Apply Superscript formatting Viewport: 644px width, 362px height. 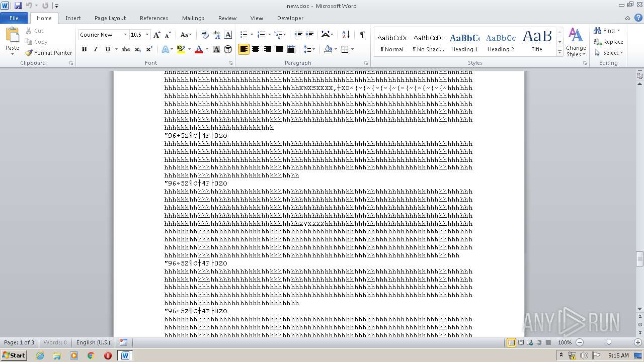click(x=149, y=49)
